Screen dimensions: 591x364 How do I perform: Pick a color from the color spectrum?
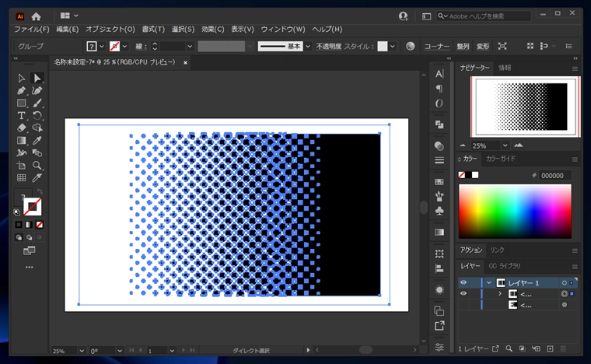point(515,211)
